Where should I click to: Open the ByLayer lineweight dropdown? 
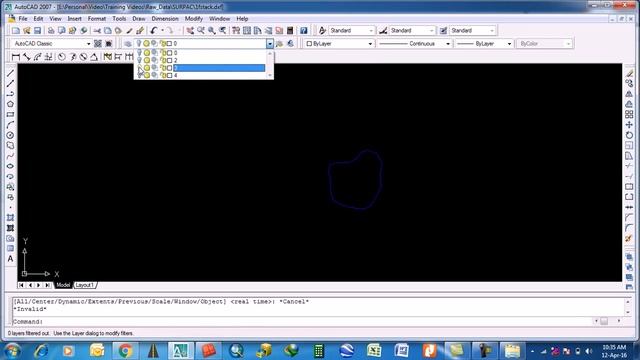509,44
